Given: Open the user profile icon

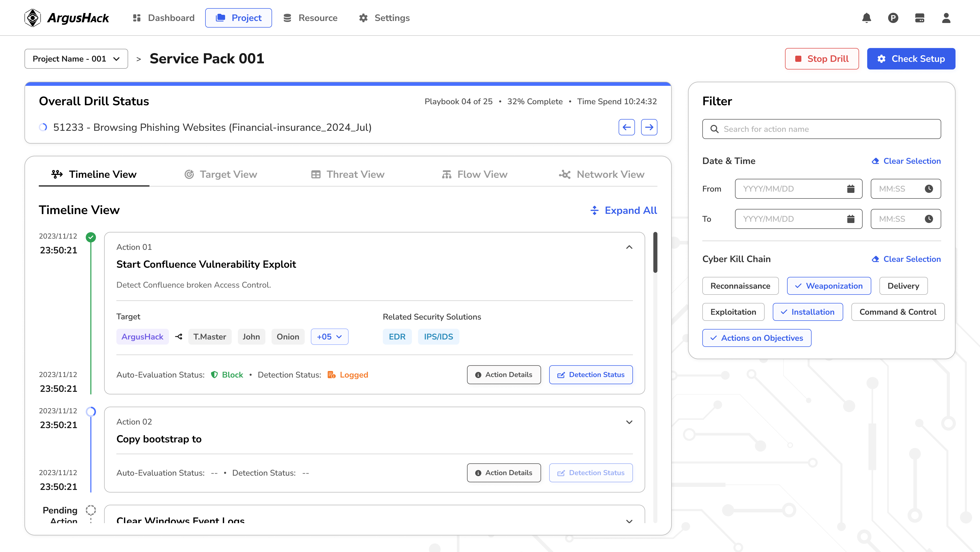Looking at the screenshot, I should [x=946, y=18].
